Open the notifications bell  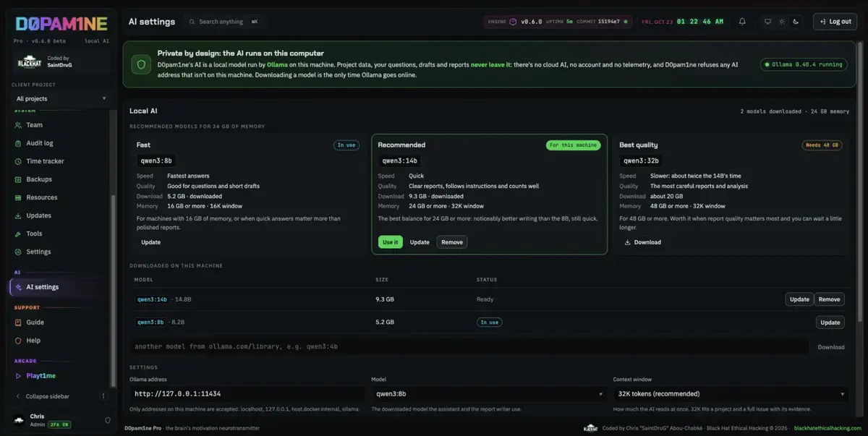[742, 22]
